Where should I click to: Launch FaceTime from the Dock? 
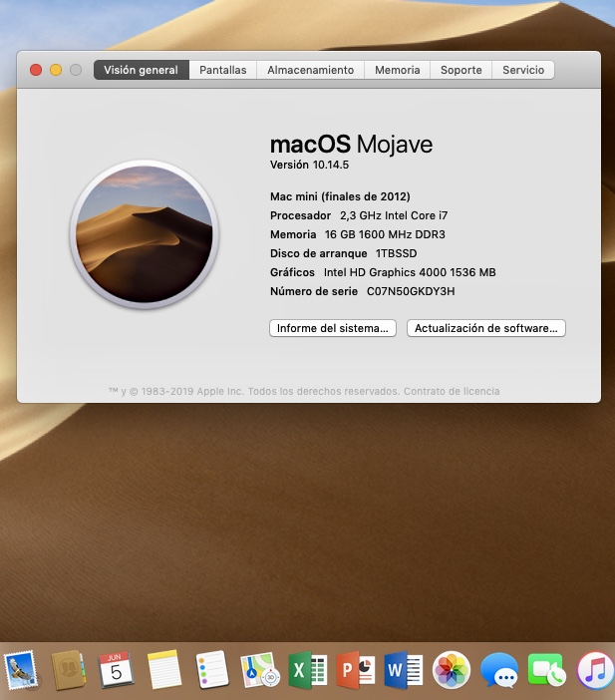(546, 670)
